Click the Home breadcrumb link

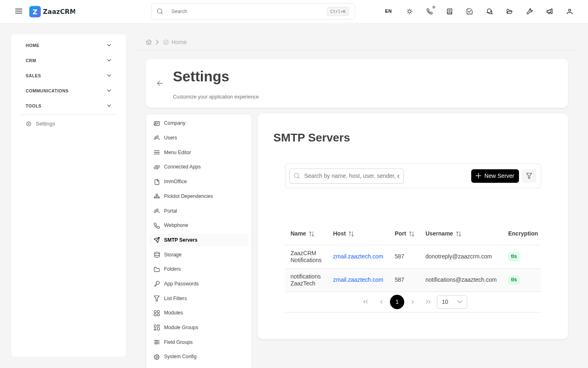(175, 42)
